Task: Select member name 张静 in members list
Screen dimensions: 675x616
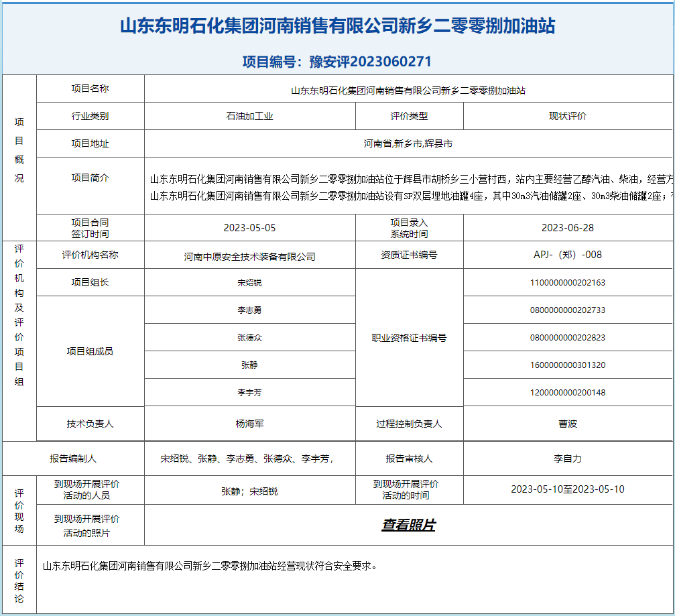Action: tap(249, 365)
